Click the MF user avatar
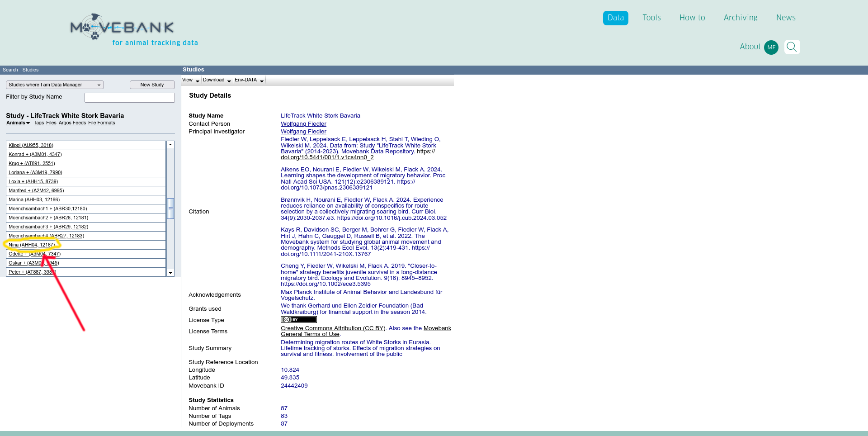The height and width of the screenshot is (436, 868). (771, 47)
